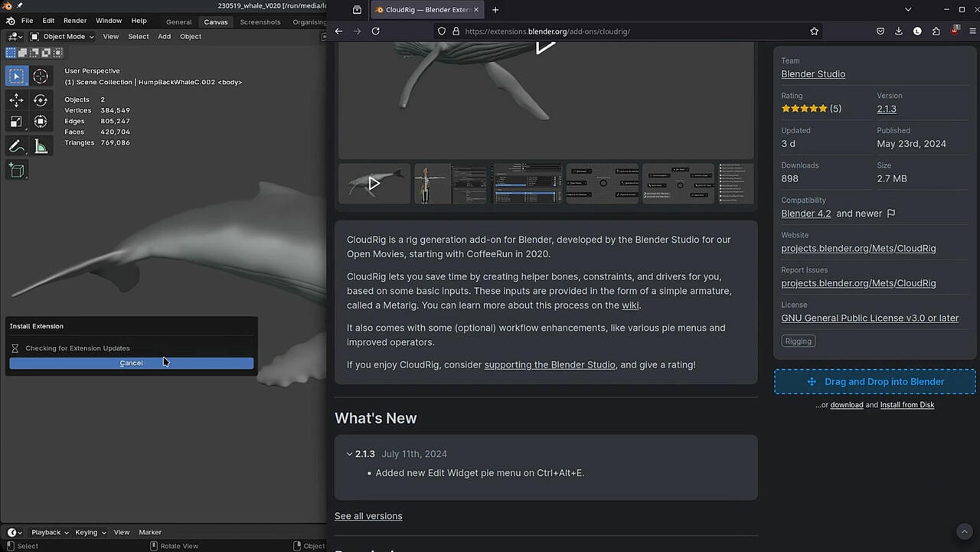Set selection mode to intersect selection
Viewport: 980px width, 552px height.
tap(58, 53)
